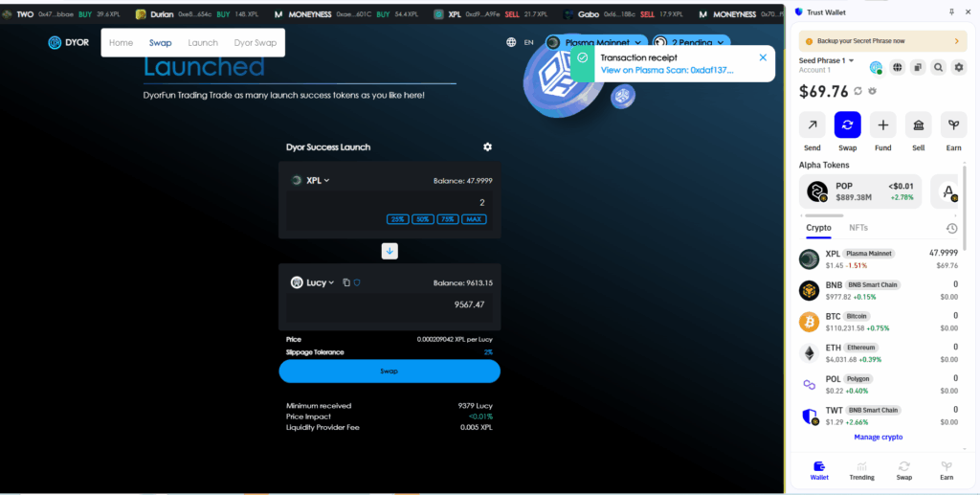
Task: Pin the Trust Wallet panel
Action: point(952,11)
